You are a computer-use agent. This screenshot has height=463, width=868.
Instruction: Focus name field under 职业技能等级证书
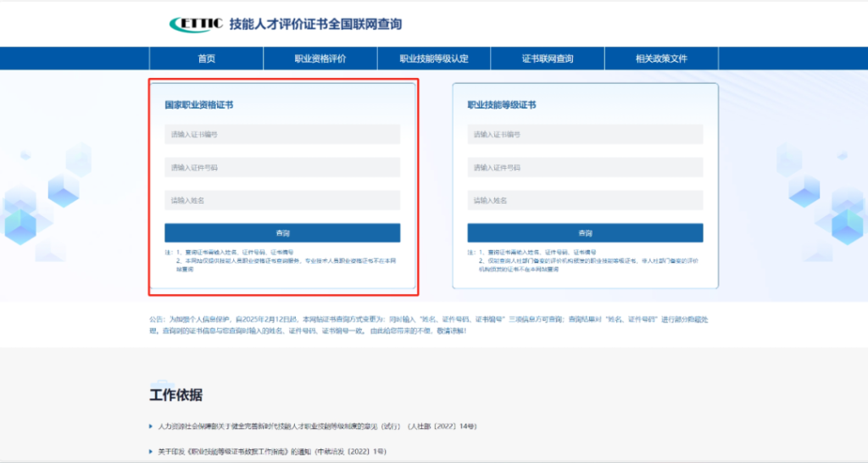tap(585, 200)
